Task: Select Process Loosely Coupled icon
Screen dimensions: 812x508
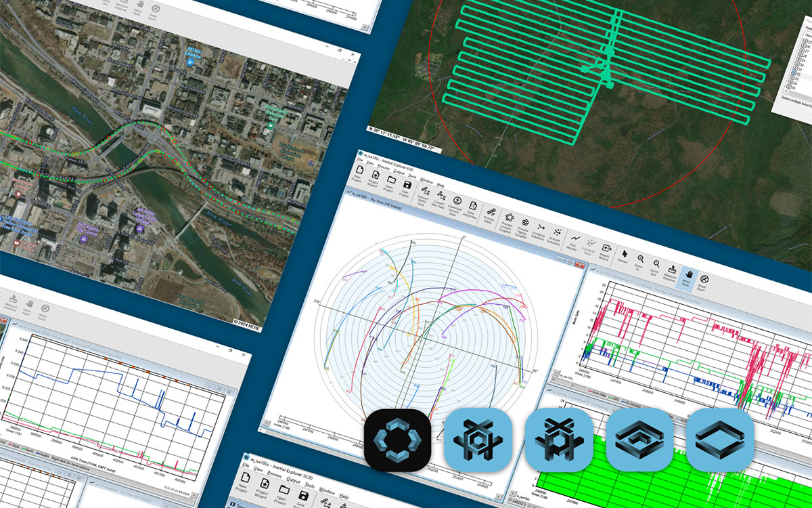Action: [508, 219]
